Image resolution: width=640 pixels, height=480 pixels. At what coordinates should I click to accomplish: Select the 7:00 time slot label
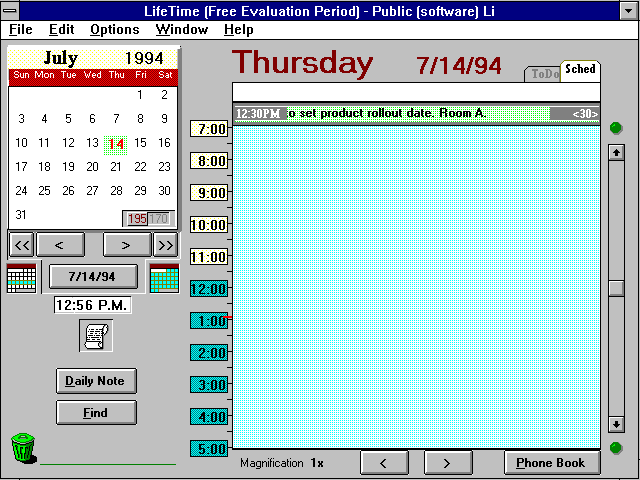tap(209, 129)
